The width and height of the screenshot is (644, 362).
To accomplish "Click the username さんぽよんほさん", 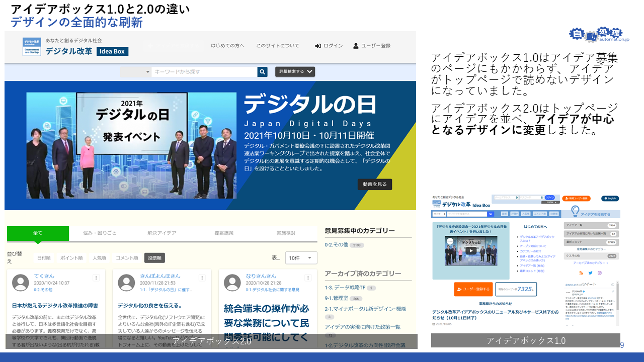I will (160, 276).
